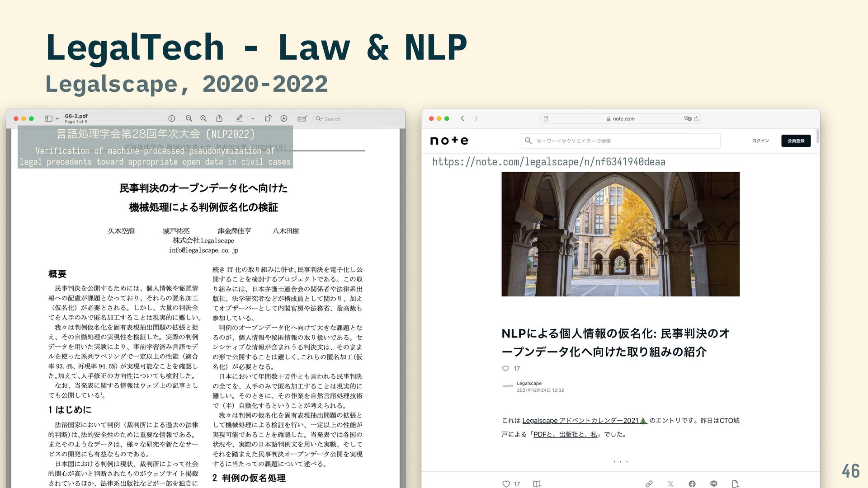Copy the article link icon
The height and width of the screenshot is (488, 868).
pos(649,483)
